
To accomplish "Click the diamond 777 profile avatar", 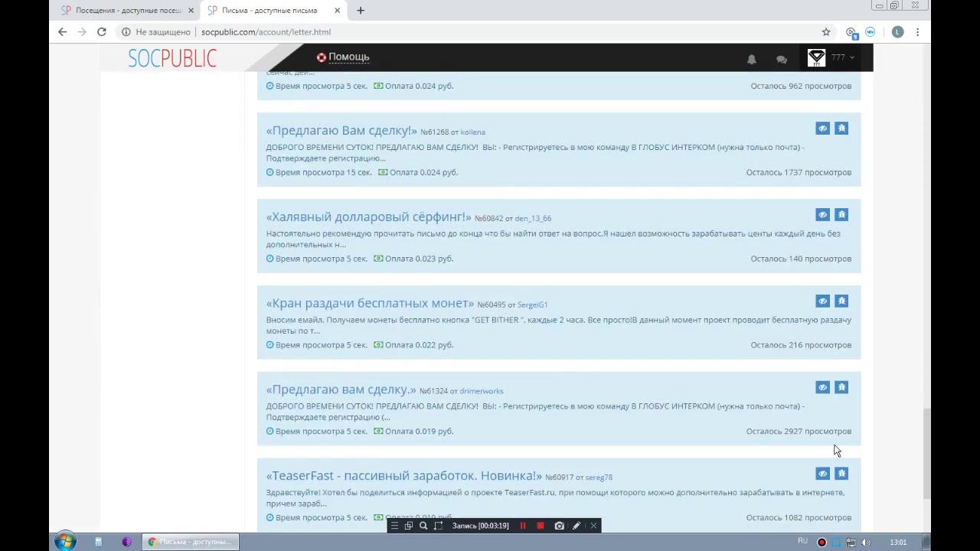I will [x=816, y=57].
